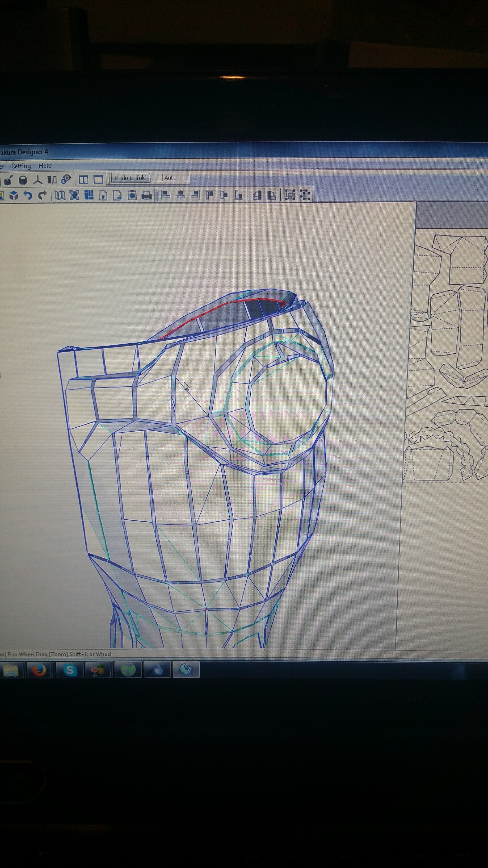Screen dimensions: 488x868
Task: Click second triangle flip icon after alignment group
Action: [271, 195]
